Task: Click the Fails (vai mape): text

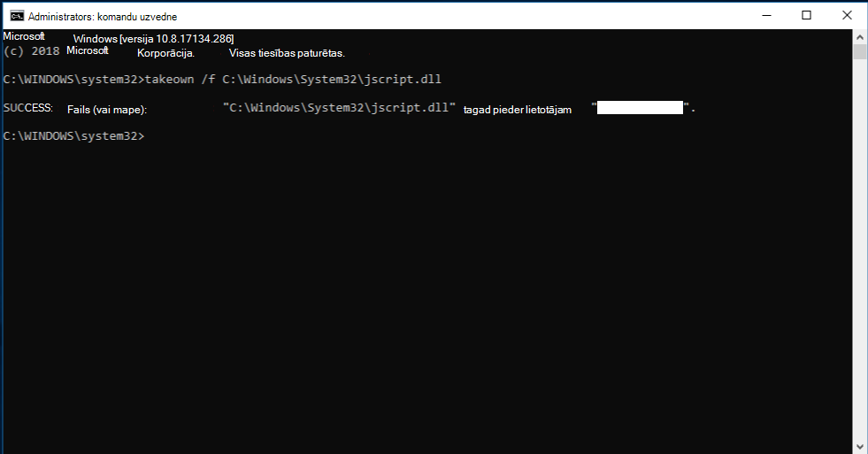Action: click(x=107, y=110)
